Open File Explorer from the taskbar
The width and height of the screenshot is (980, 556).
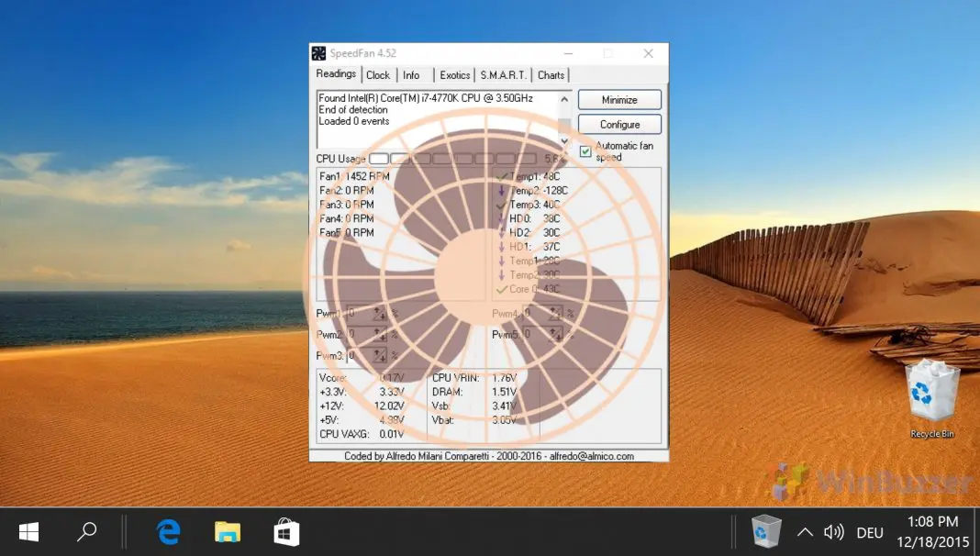click(228, 531)
